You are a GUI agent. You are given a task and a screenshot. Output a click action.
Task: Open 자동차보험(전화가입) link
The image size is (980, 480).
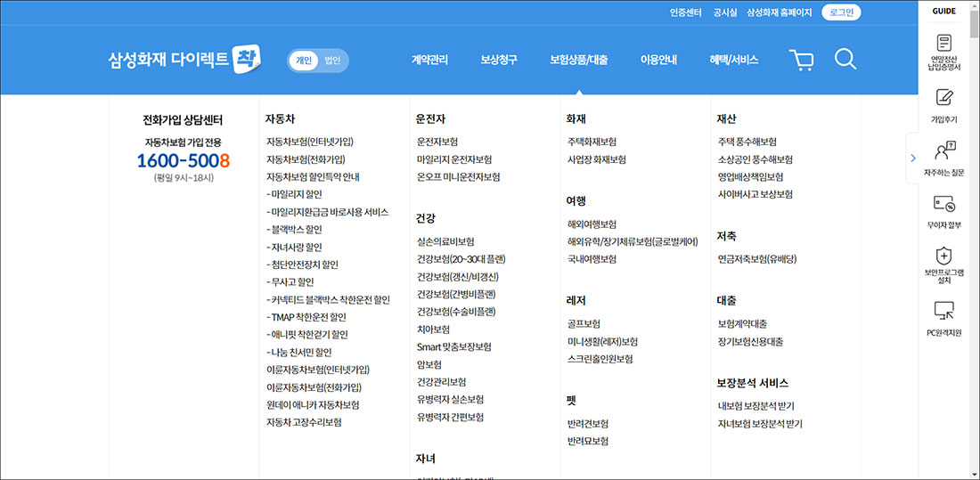click(306, 159)
